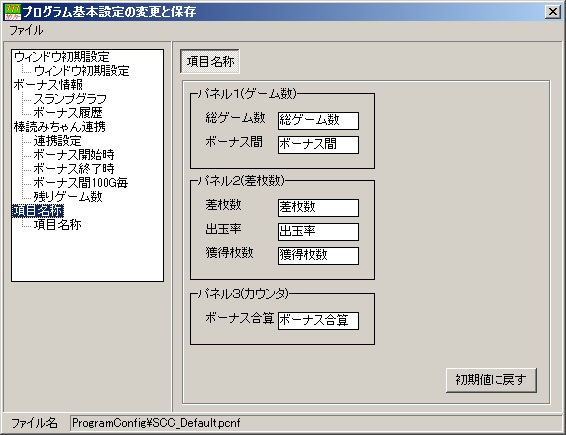Click the 差枚数 text field
The width and height of the screenshot is (566, 435).
point(318,208)
